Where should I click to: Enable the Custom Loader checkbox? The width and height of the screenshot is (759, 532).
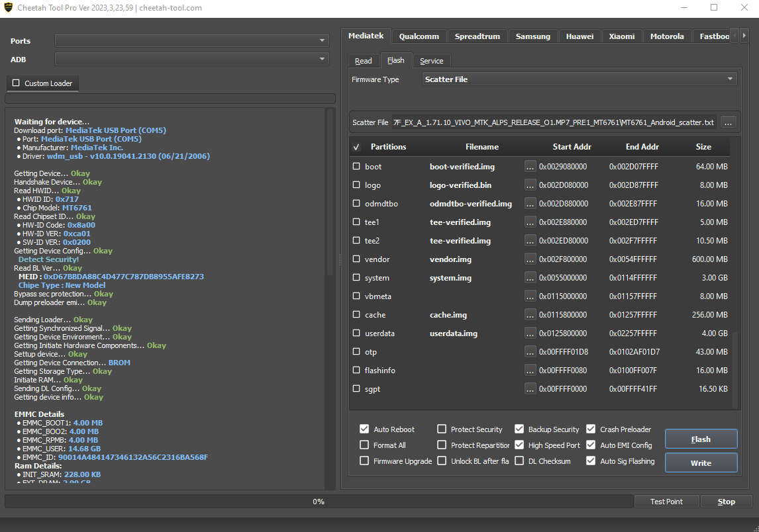16,83
